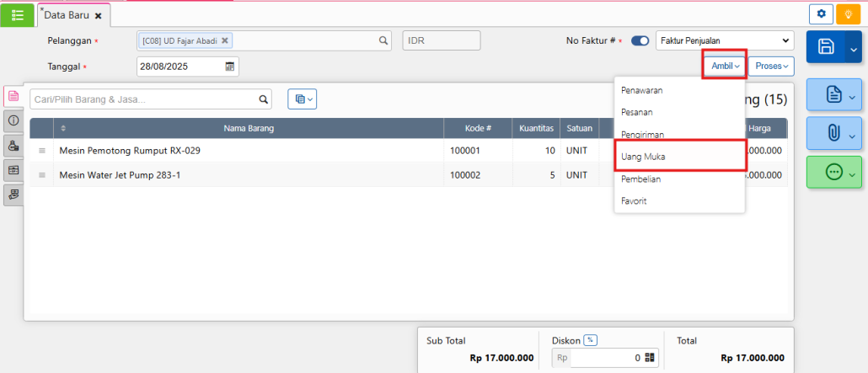Click the orange lightbulb tips icon
Image resolution: width=868 pixels, height=373 pixels.
point(849,14)
